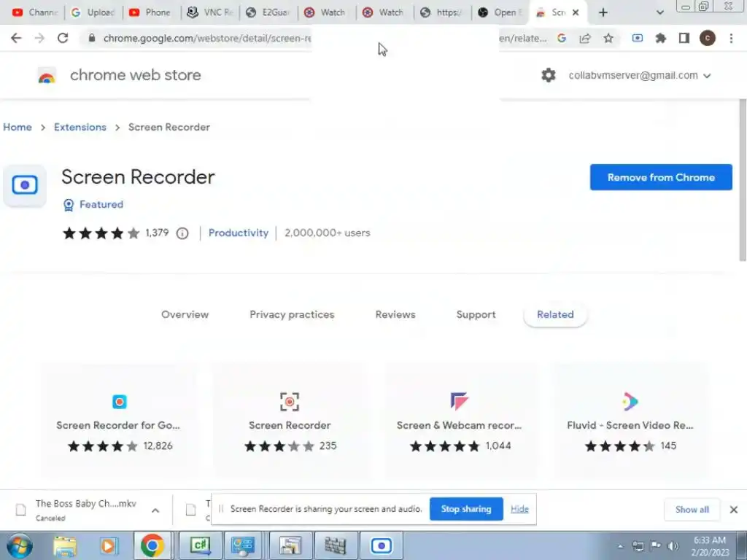Go back to the previous page

click(16, 38)
